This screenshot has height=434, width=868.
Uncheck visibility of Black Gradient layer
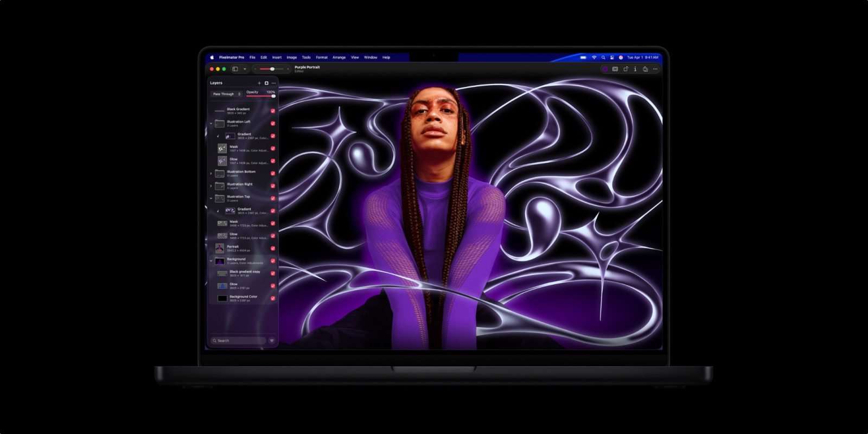(x=273, y=111)
